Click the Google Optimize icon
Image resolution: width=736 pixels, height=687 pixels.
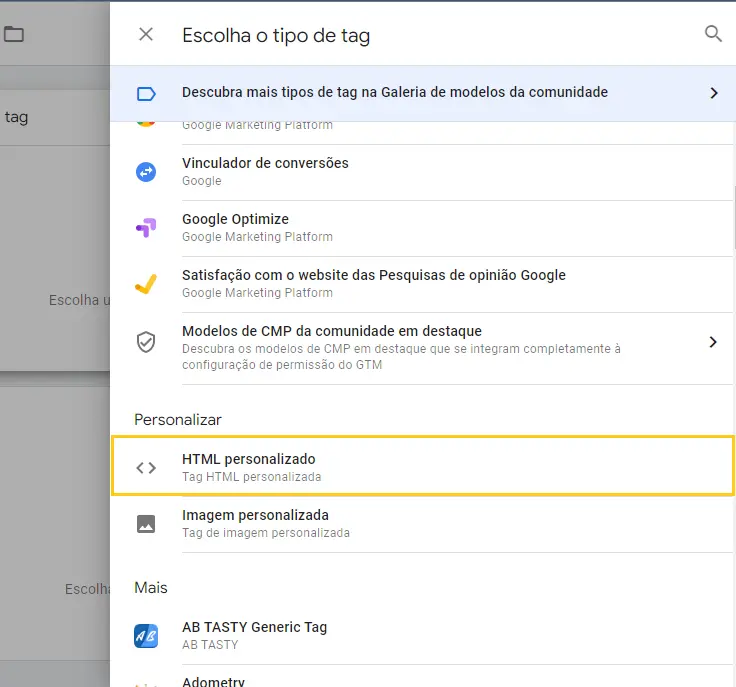coord(146,228)
